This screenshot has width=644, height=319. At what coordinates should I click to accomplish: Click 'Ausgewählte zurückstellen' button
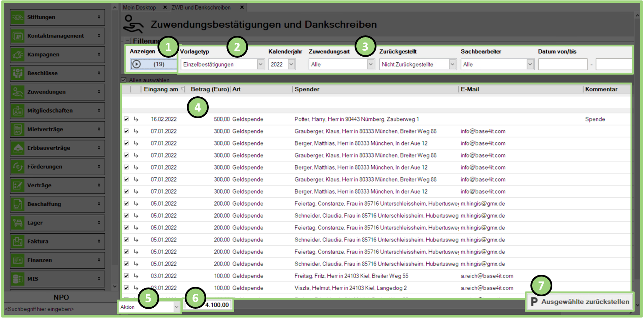pyautogui.click(x=580, y=302)
